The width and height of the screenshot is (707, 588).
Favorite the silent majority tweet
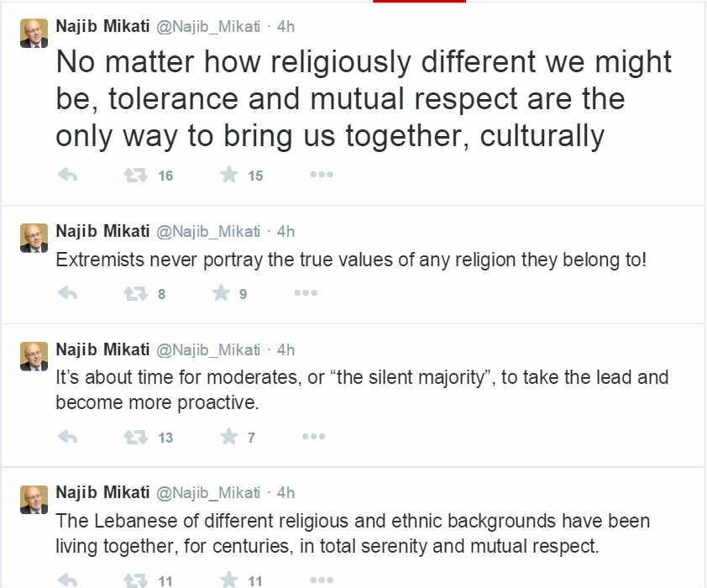[x=228, y=437]
